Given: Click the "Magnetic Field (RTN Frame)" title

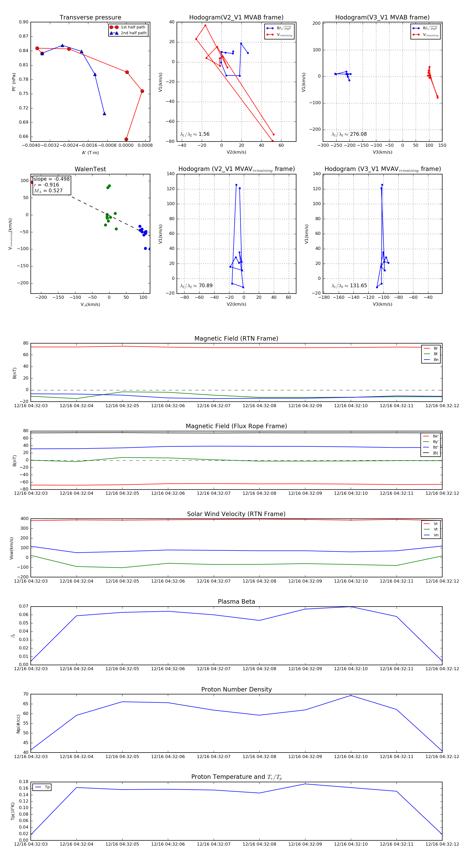Looking at the screenshot, I should [236, 339].
